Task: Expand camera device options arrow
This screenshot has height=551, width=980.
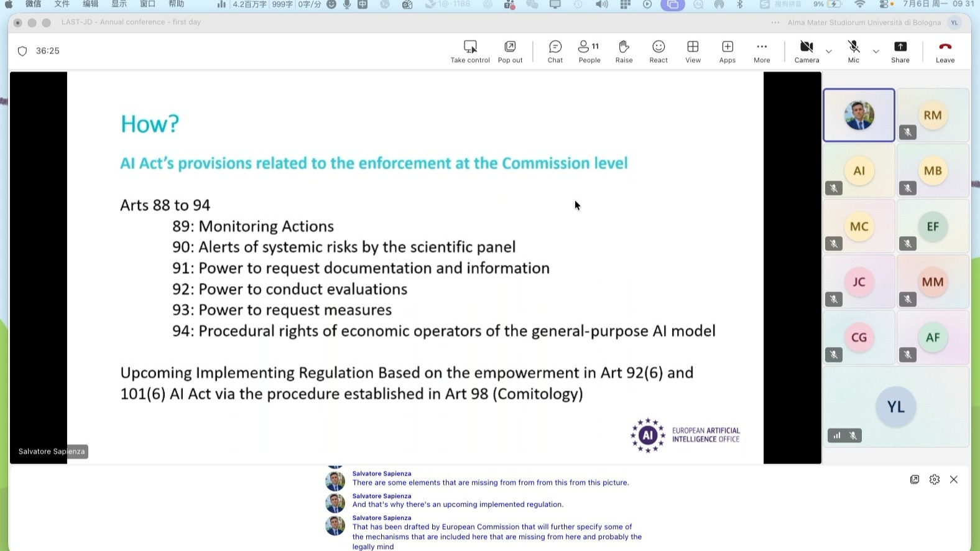Action: tap(828, 52)
